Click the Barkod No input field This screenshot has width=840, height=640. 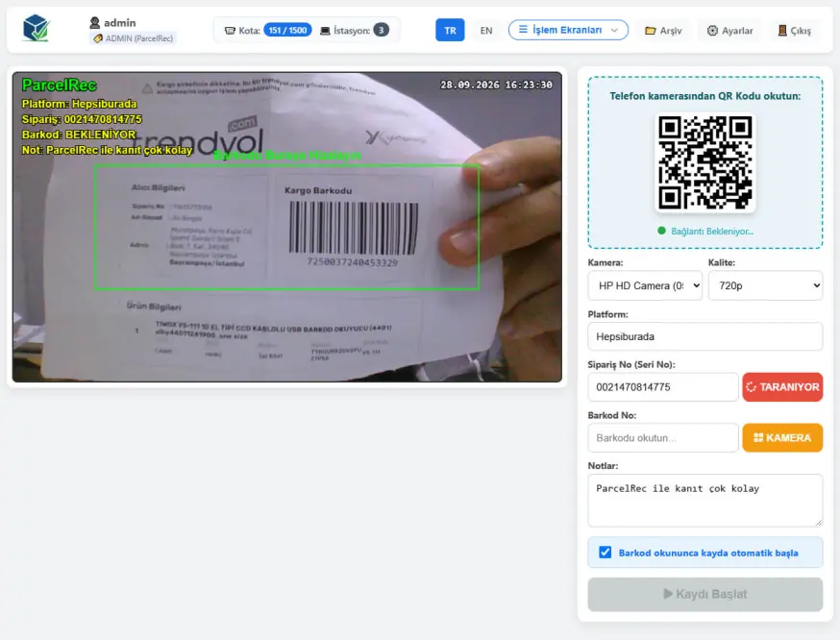pyautogui.click(x=663, y=438)
